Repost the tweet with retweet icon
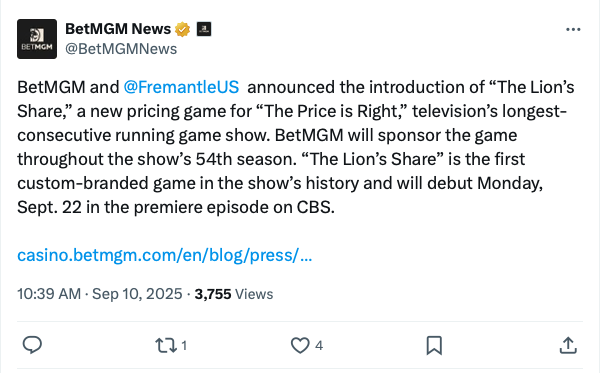Image resolution: width=601 pixels, height=373 pixels. [x=166, y=345]
